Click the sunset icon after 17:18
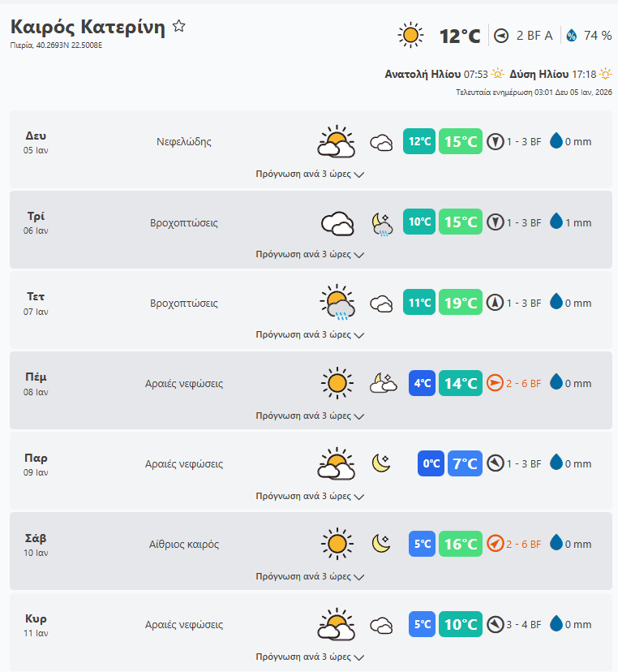 605,74
